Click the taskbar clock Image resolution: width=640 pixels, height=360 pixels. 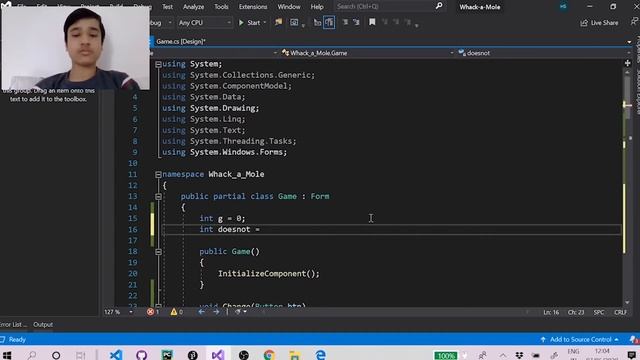click(602, 354)
